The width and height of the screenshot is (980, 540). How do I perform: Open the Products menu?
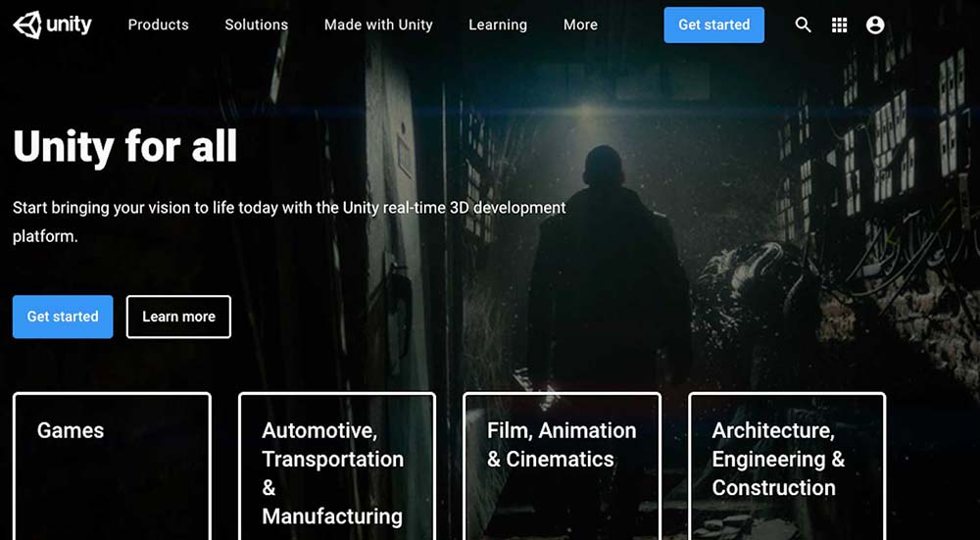158,25
